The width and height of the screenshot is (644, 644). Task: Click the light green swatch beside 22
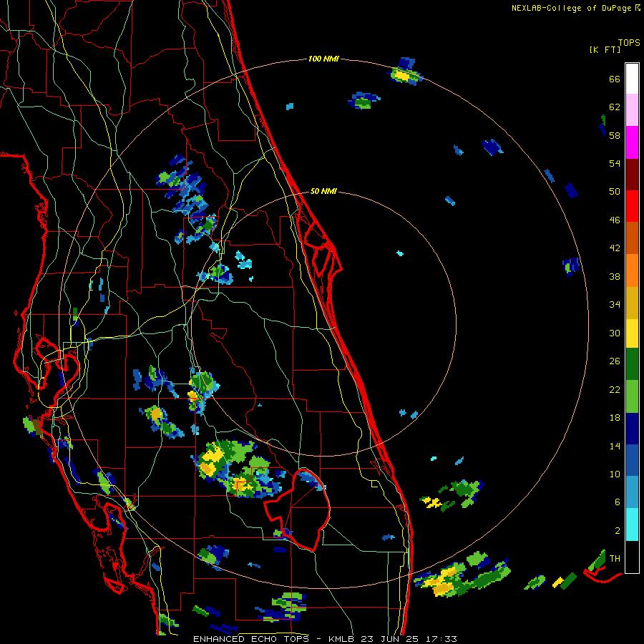[x=632, y=396]
